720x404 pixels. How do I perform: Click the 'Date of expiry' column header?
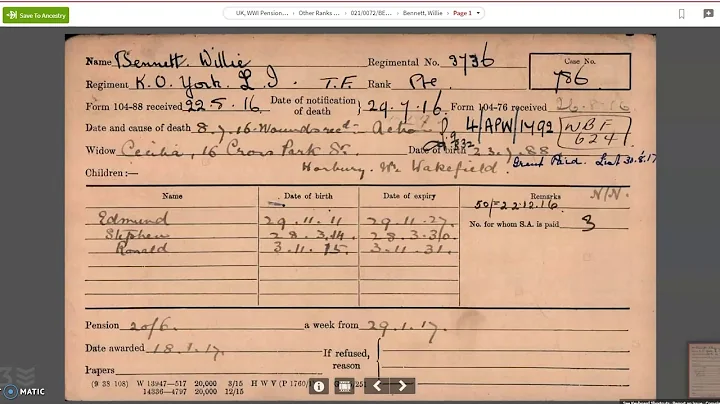point(409,196)
